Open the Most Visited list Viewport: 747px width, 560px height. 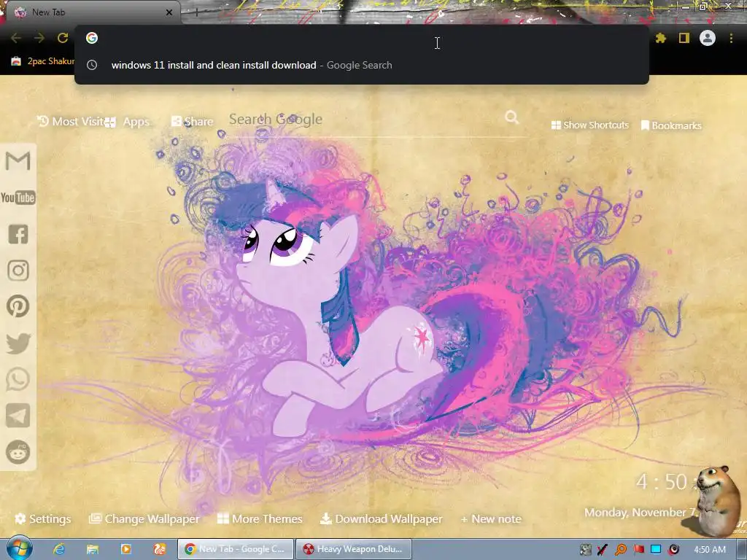(71, 122)
